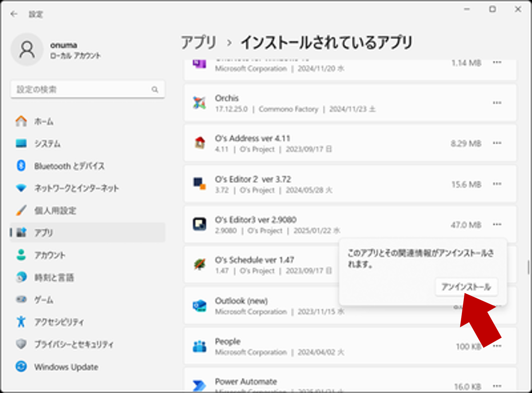Click the apps list vertical scrollbar

[528, 267]
